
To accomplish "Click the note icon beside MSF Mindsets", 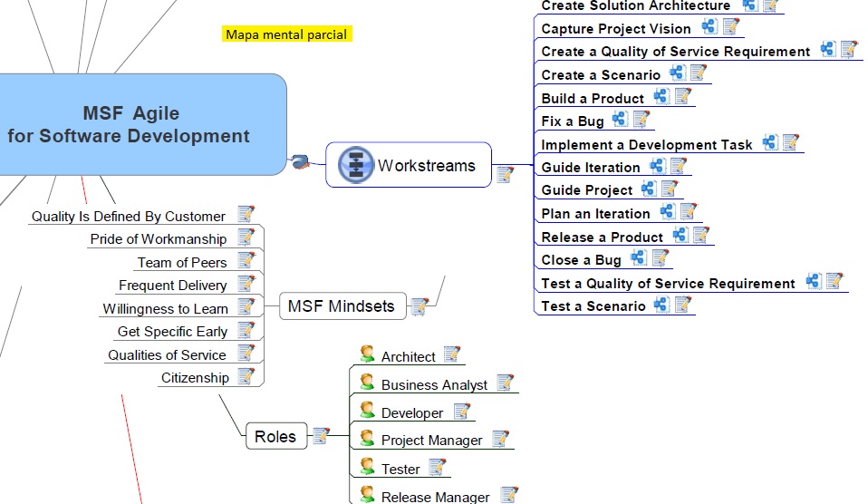I will [x=419, y=306].
